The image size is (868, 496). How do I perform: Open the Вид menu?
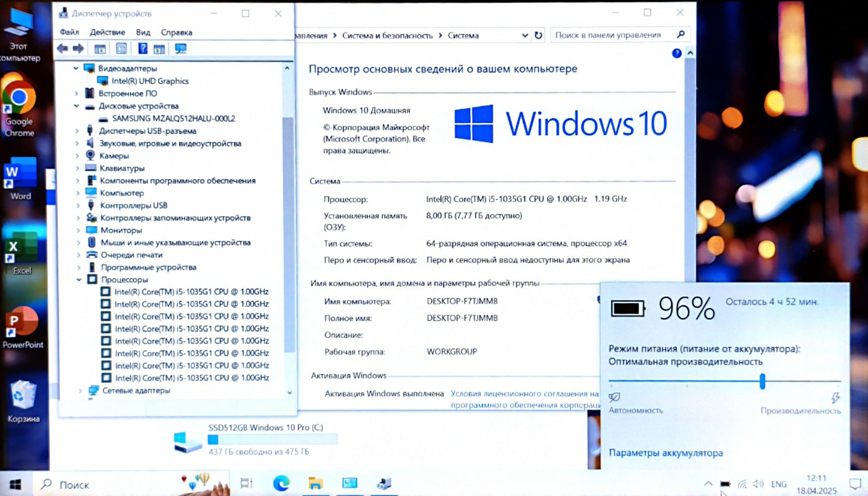coord(143,32)
